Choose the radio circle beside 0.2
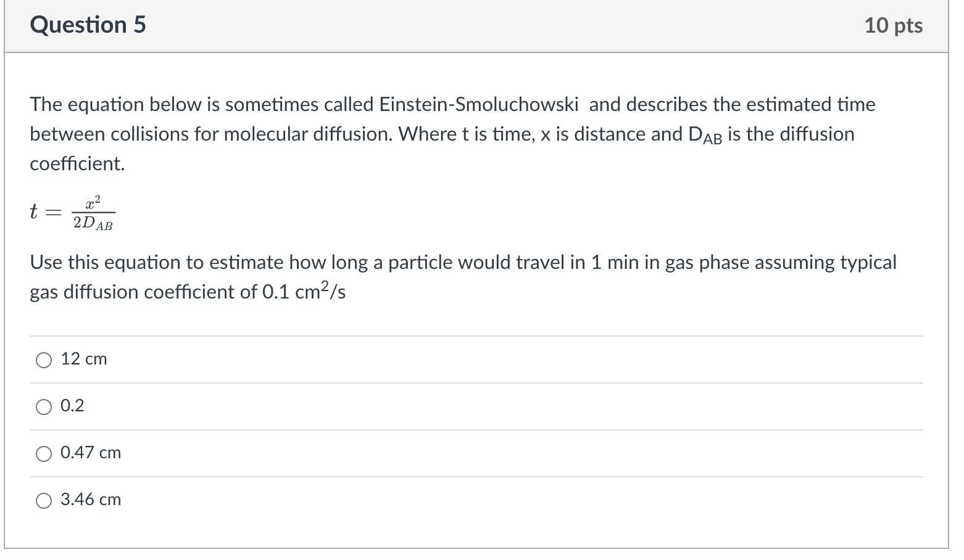 point(44,407)
